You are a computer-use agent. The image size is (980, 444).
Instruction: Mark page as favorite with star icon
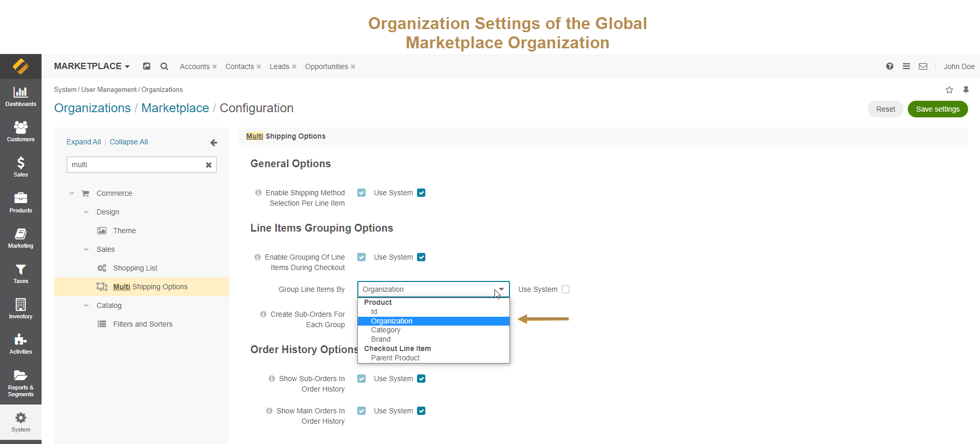pyautogui.click(x=949, y=90)
